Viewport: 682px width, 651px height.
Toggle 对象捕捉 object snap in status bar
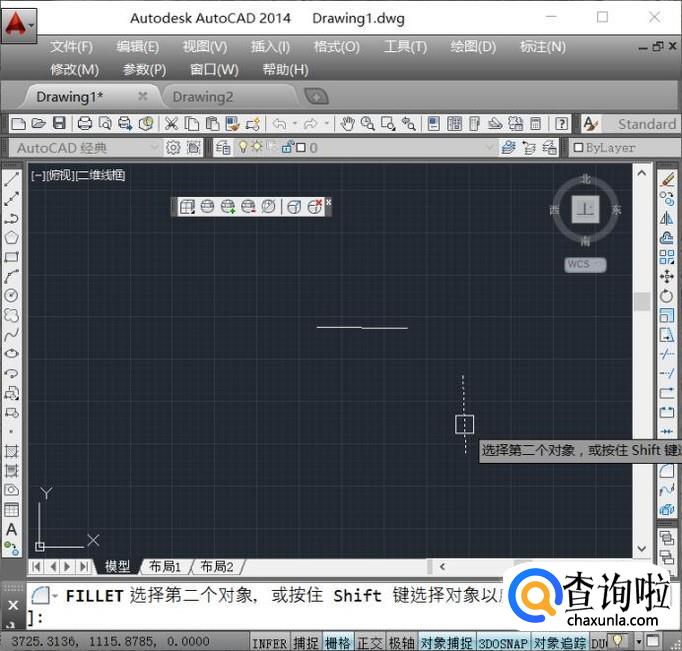click(x=446, y=642)
